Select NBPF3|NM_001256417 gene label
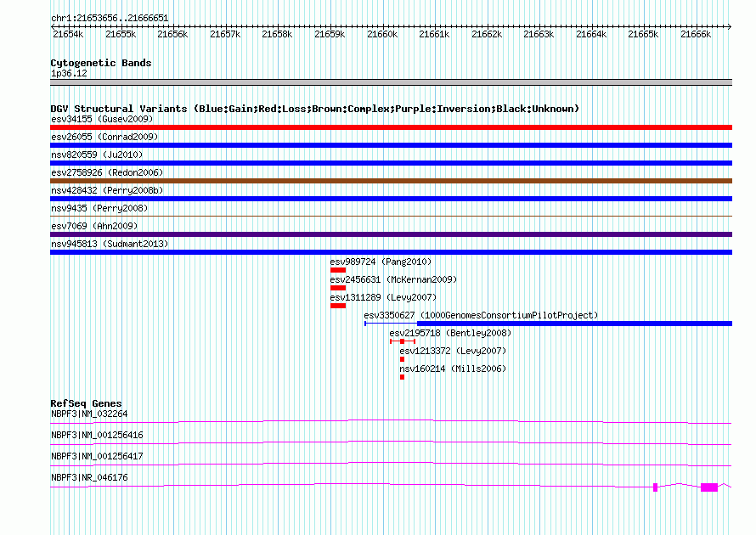 click(x=97, y=456)
